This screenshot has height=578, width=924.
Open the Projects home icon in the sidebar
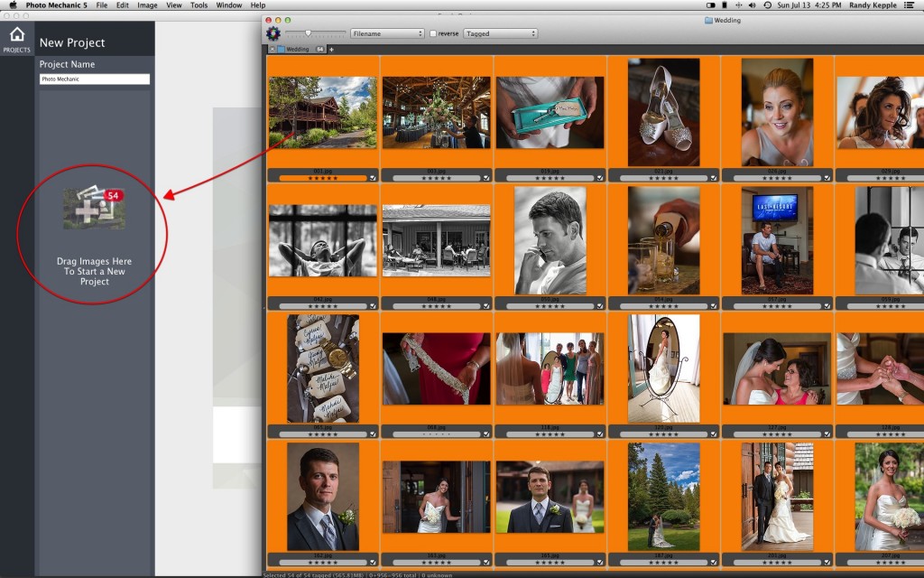tap(17, 40)
